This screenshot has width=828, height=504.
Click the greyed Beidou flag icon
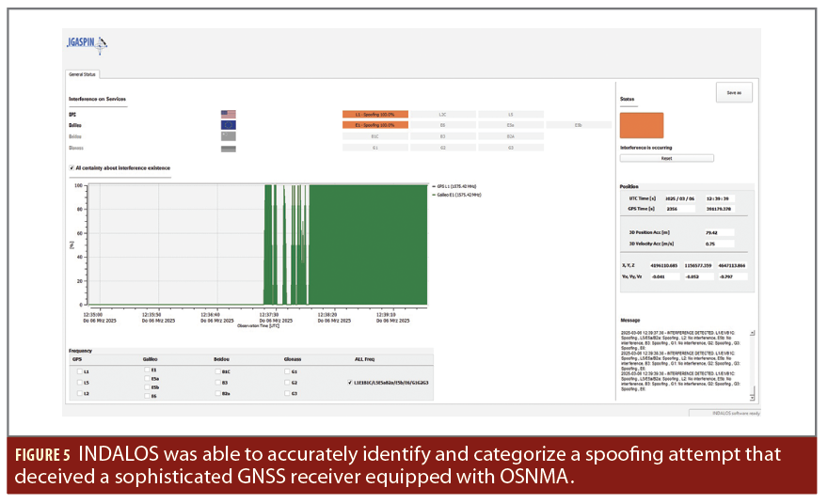tap(228, 136)
